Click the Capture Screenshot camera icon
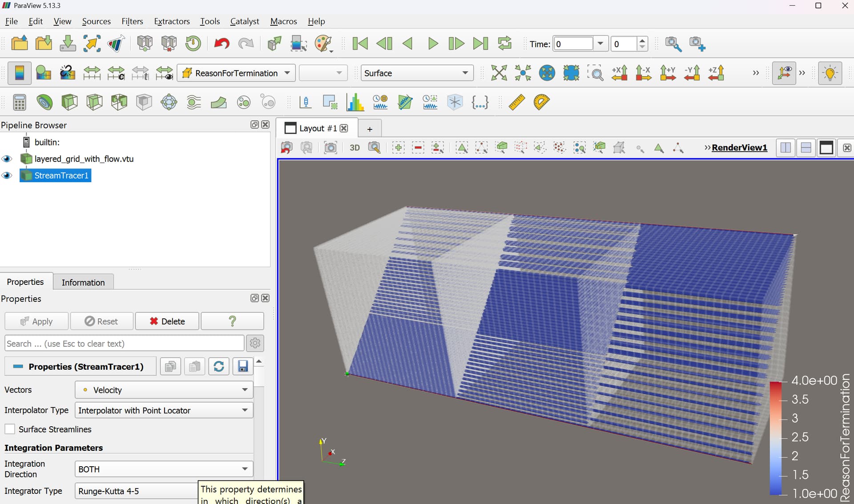Viewport: 854px width, 504px height. (330, 148)
